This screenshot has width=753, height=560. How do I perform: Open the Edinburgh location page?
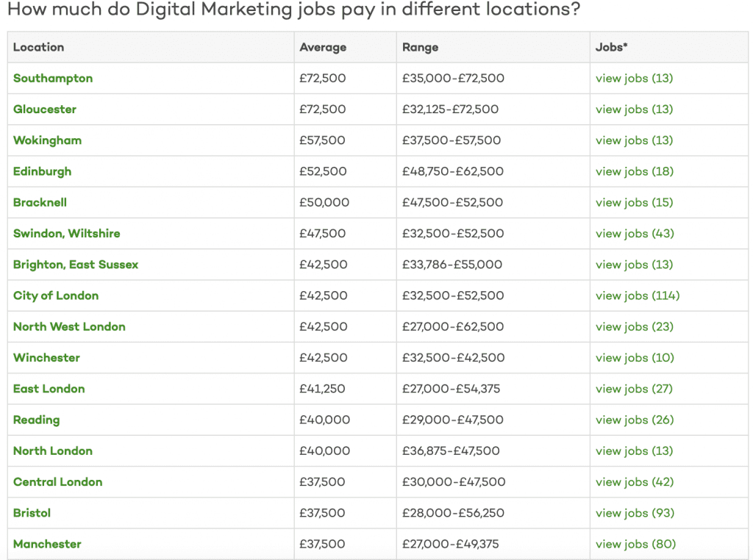tap(42, 171)
